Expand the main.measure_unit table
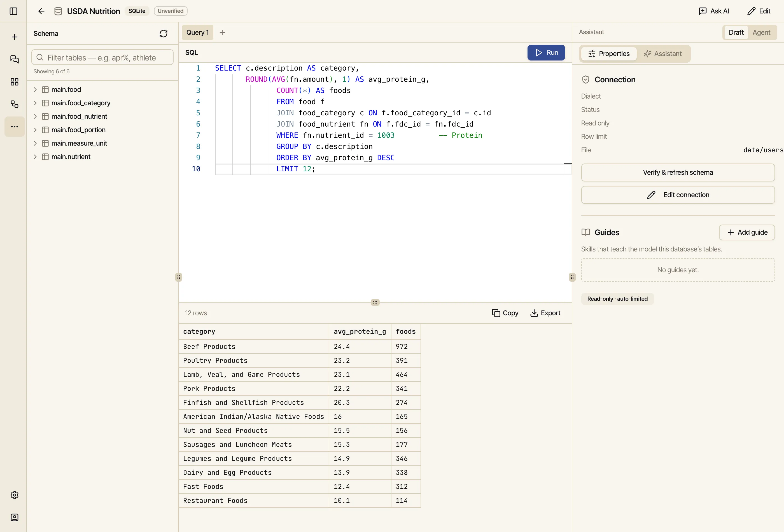Image resolution: width=784 pixels, height=532 pixels. (35, 143)
